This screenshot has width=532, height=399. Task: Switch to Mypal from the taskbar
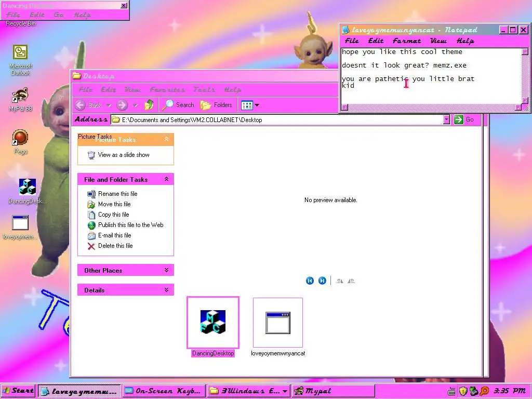[x=334, y=391]
